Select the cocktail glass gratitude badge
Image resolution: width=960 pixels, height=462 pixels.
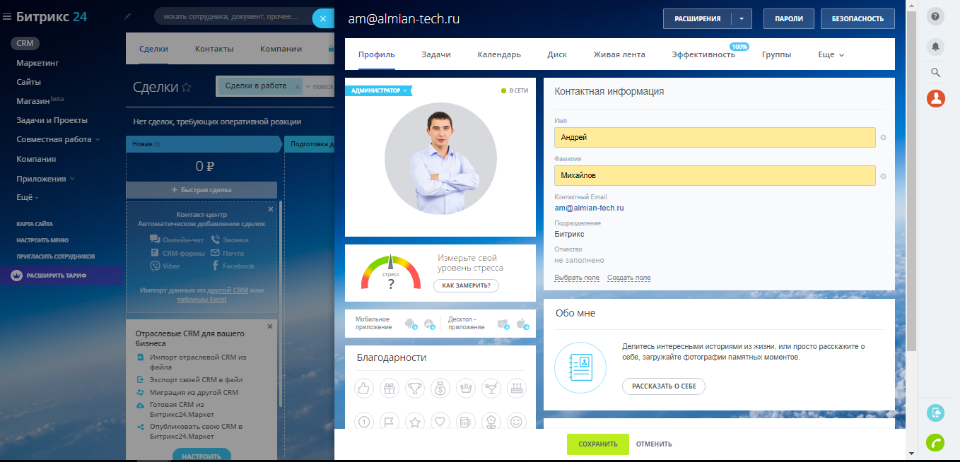pos(491,388)
